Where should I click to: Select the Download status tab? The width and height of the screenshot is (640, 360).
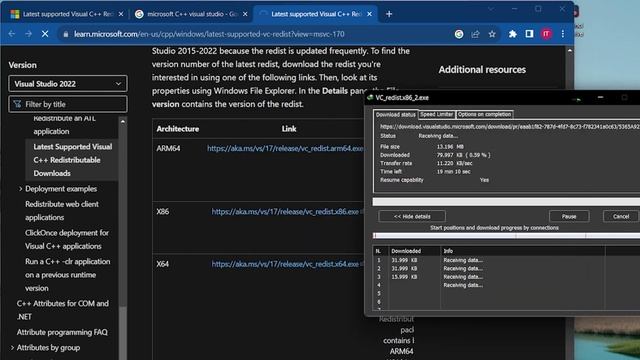point(395,115)
